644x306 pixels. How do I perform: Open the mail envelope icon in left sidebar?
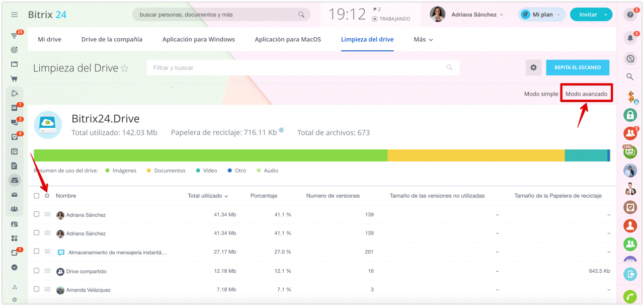pyautogui.click(x=15, y=195)
